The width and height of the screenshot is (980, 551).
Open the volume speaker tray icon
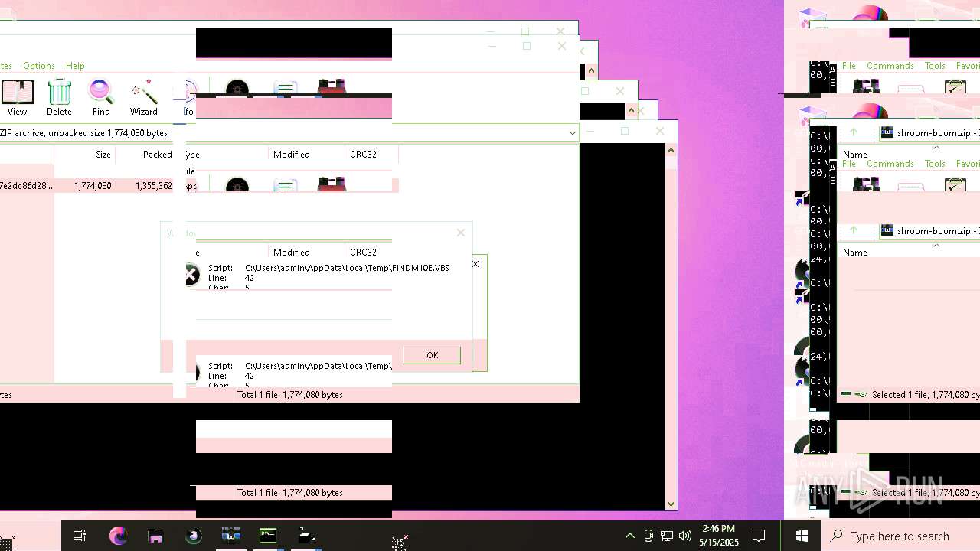[x=685, y=536]
